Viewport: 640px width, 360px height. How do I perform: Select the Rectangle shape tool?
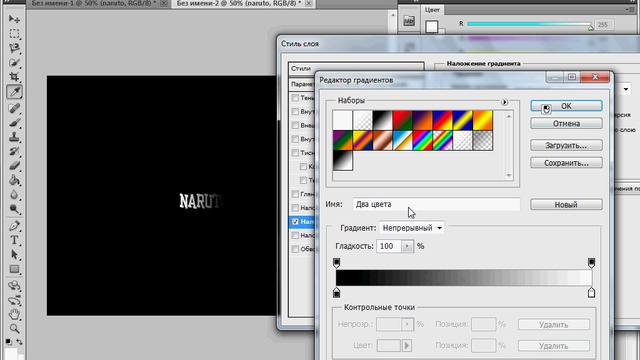pyautogui.click(x=14, y=269)
